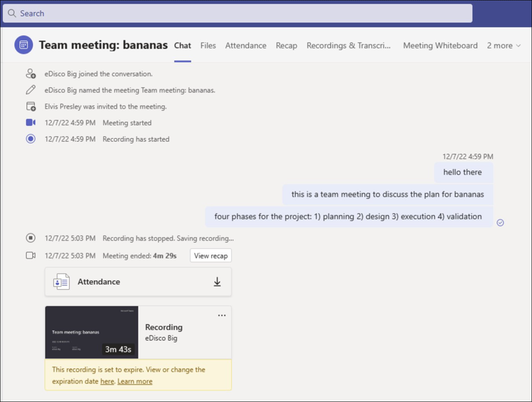Click the read receipt checkmark on the message
532x402 pixels.
click(500, 223)
